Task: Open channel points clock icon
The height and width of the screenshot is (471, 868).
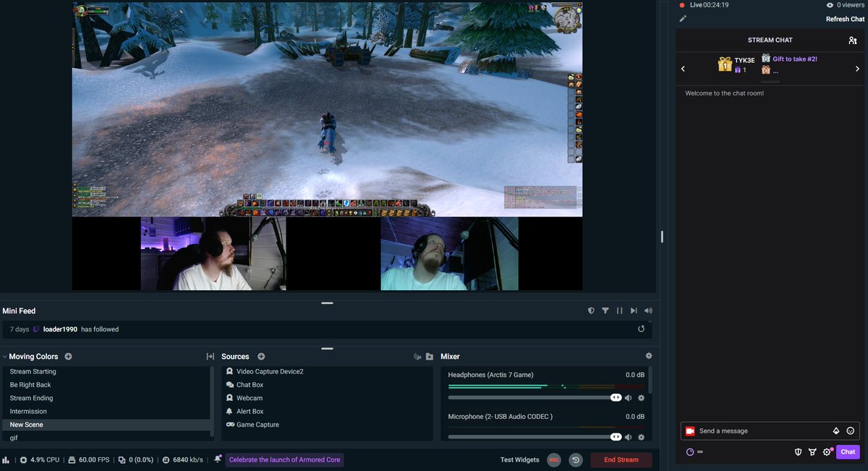Action: 690,451
